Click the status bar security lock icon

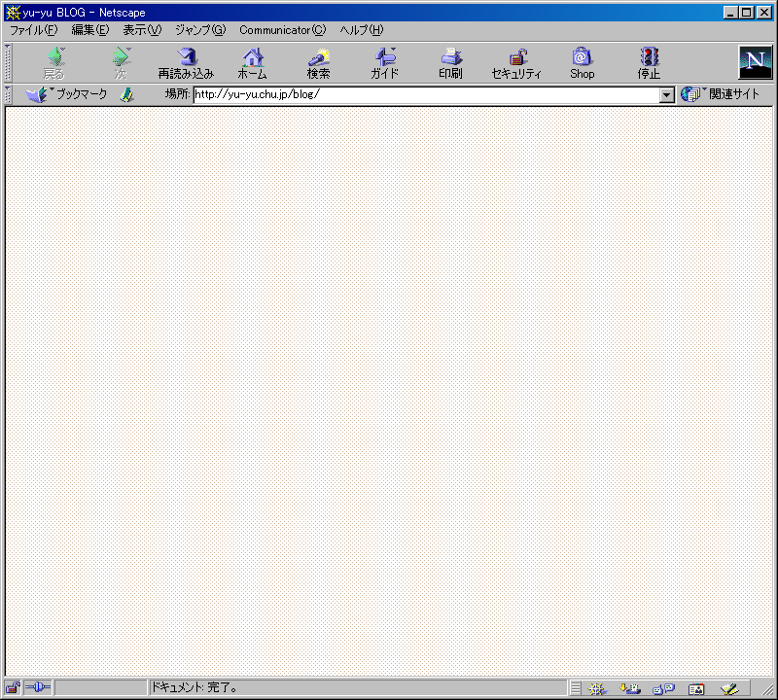click(x=13, y=687)
